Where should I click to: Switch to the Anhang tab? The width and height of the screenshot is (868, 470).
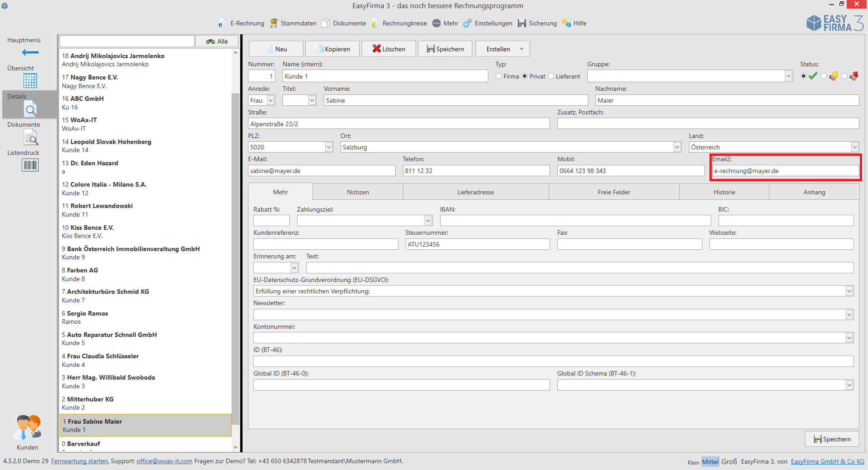(x=814, y=192)
